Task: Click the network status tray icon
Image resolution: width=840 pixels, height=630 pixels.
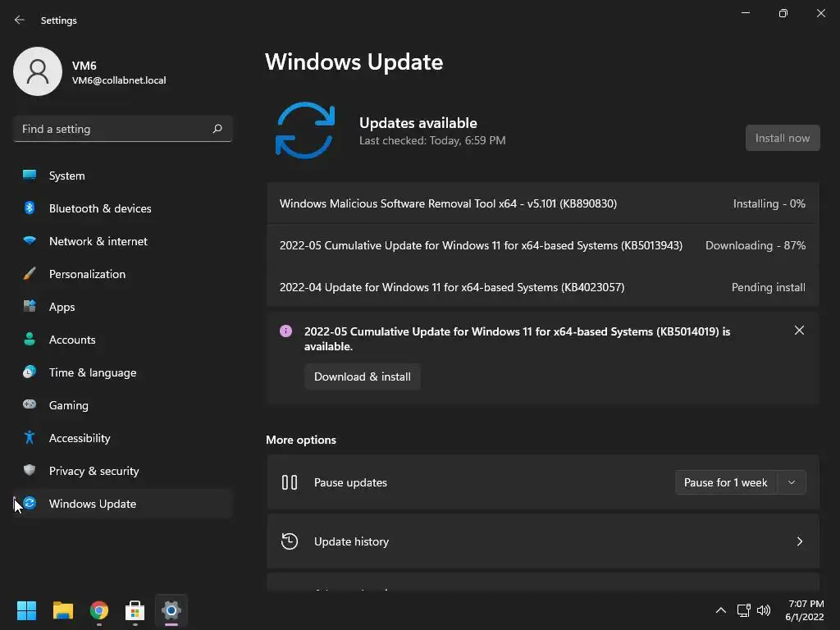Action: (x=743, y=610)
